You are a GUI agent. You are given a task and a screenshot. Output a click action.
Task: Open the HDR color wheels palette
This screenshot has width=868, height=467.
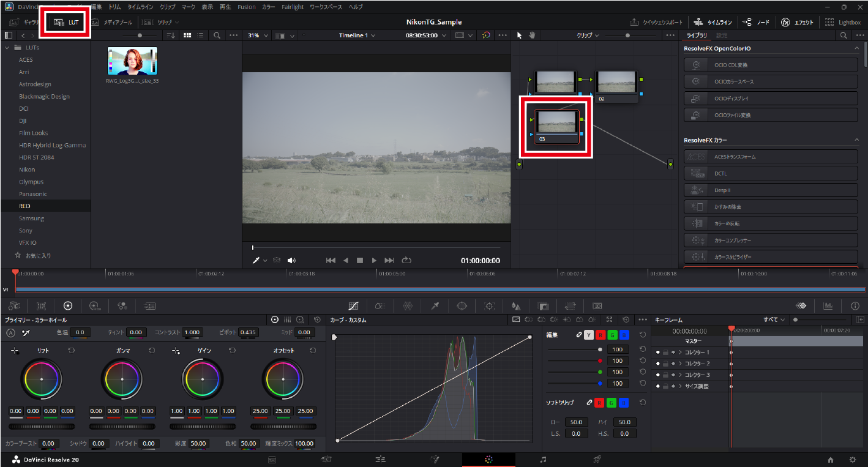click(x=95, y=306)
